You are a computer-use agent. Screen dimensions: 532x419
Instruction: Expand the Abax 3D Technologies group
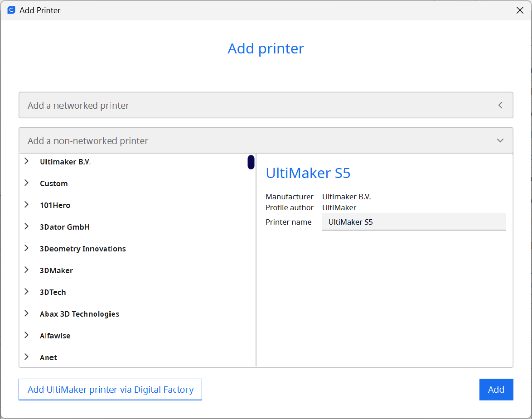coord(26,313)
